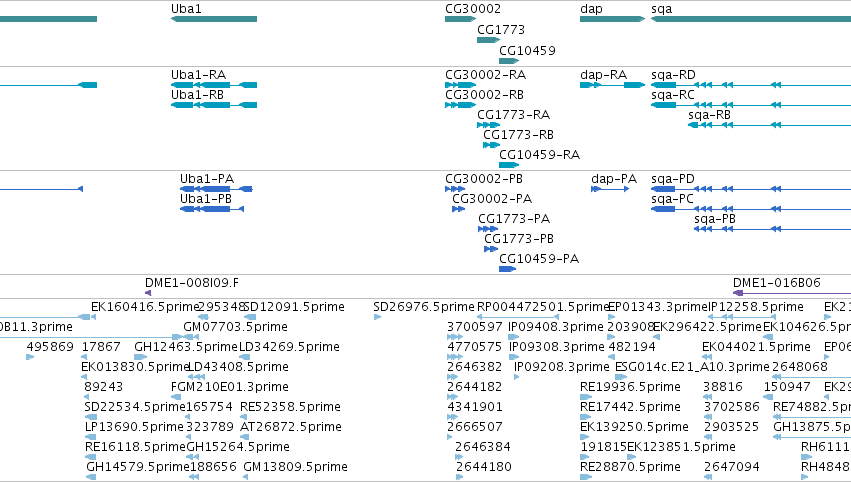Click the Uba1-RA transcript glyph
This screenshot has height=482, width=851.
point(214,85)
